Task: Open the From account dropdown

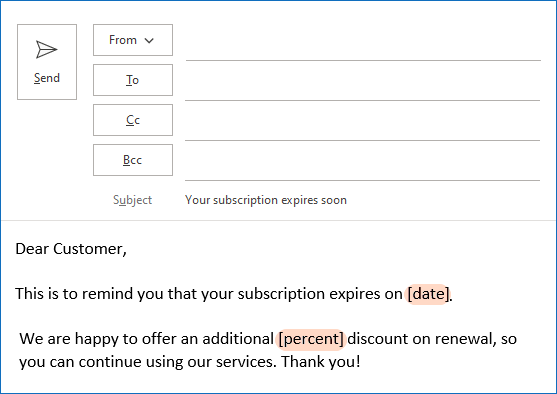Action: point(133,40)
